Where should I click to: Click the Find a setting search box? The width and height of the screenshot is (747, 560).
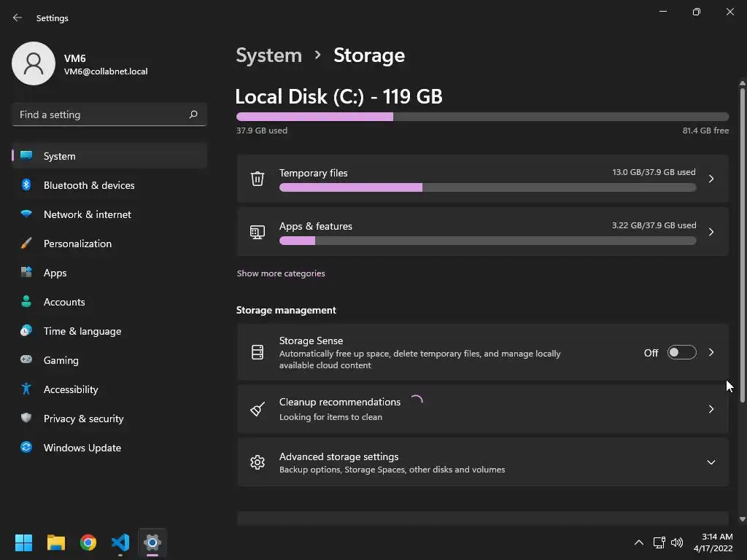(102, 114)
